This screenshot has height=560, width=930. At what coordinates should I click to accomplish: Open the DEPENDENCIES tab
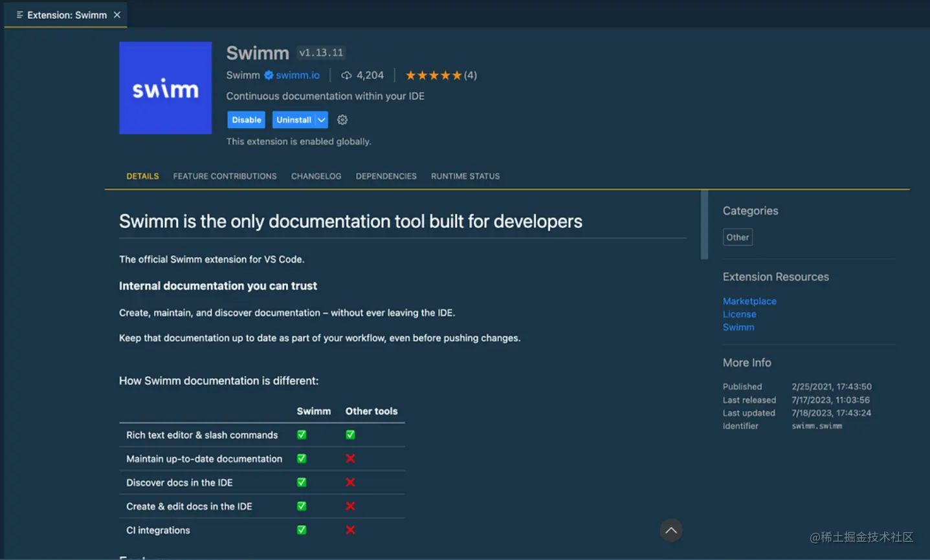click(386, 176)
